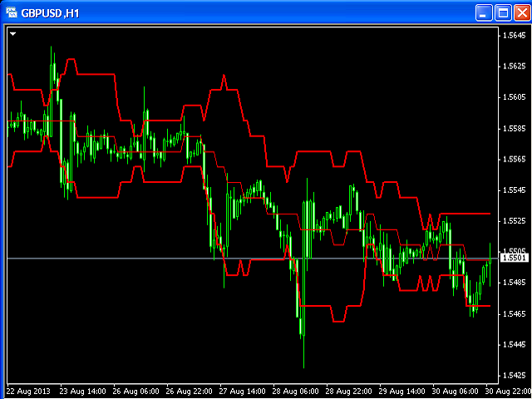
Task: Select the 1.5565 price axis level
Action: pyautogui.click(x=511, y=159)
